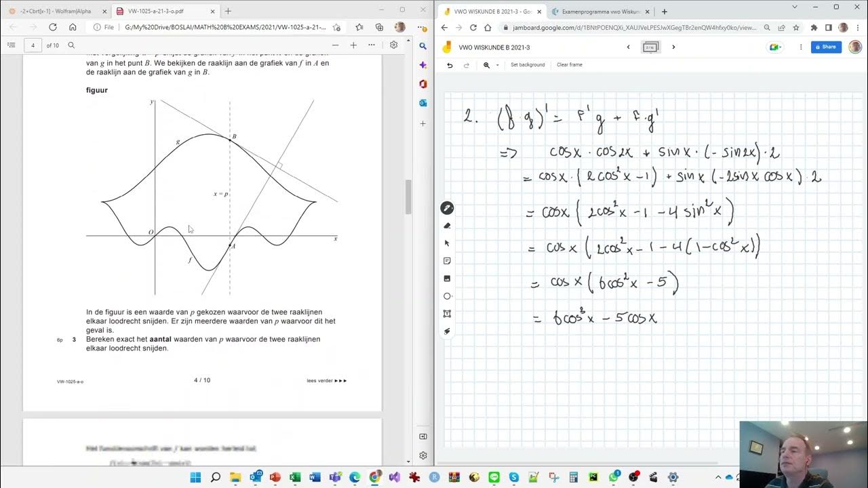The width and height of the screenshot is (868, 488).
Task: Click the PDF vertical scrollbar thumb
Action: pyautogui.click(x=408, y=197)
